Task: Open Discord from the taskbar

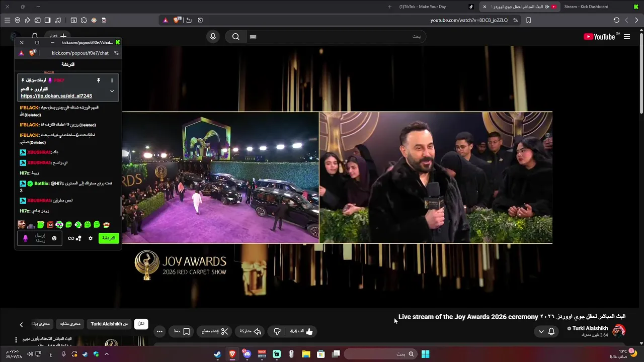Action: click(247, 354)
